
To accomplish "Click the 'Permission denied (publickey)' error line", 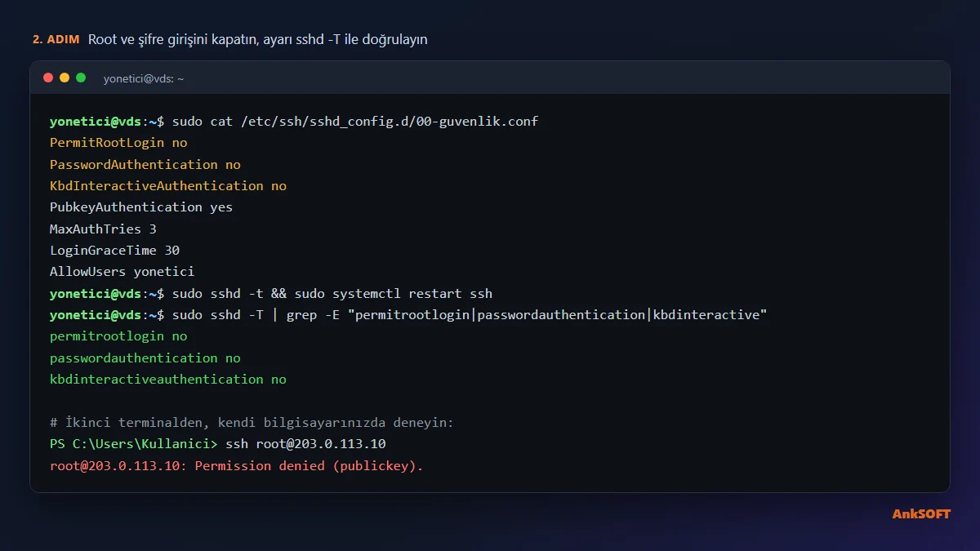I will coord(237,466).
